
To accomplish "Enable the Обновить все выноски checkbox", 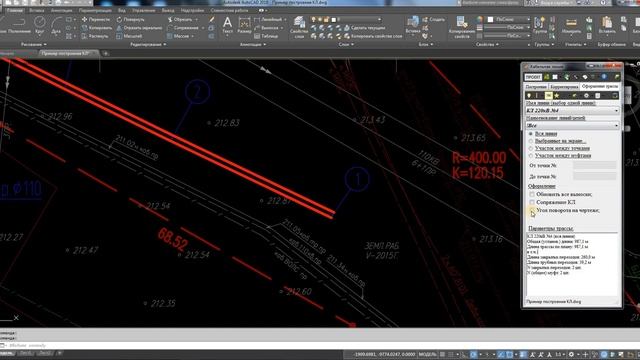I will pyautogui.click(x=532, y=194).
